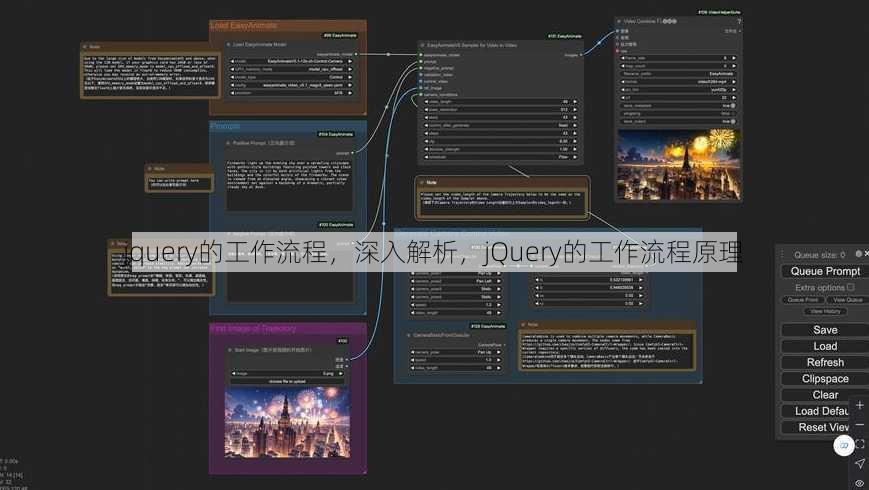Open Clipspace from the menu panel
869x490 pixels.
click(825, 379)
